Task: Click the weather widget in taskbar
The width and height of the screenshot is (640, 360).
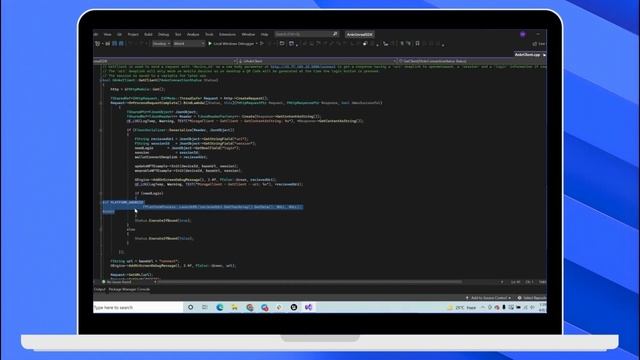Action: click(x=462, y=308)
